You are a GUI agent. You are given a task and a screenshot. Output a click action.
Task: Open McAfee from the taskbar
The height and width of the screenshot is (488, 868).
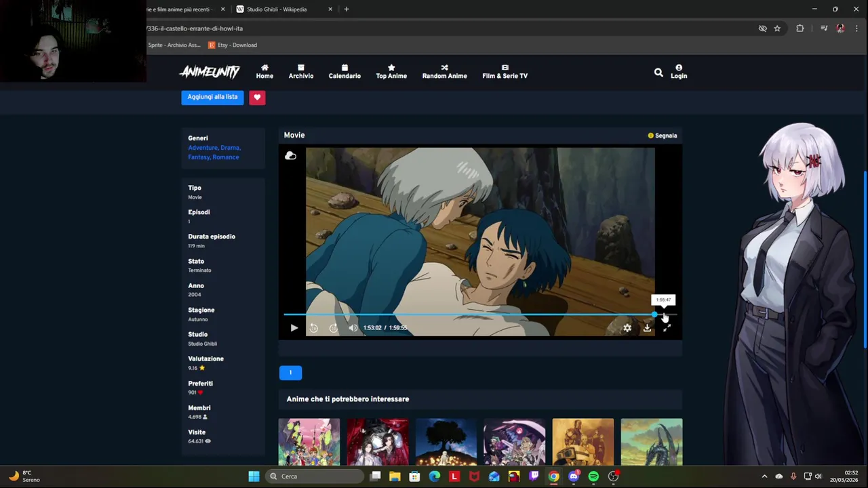(474, 476)
